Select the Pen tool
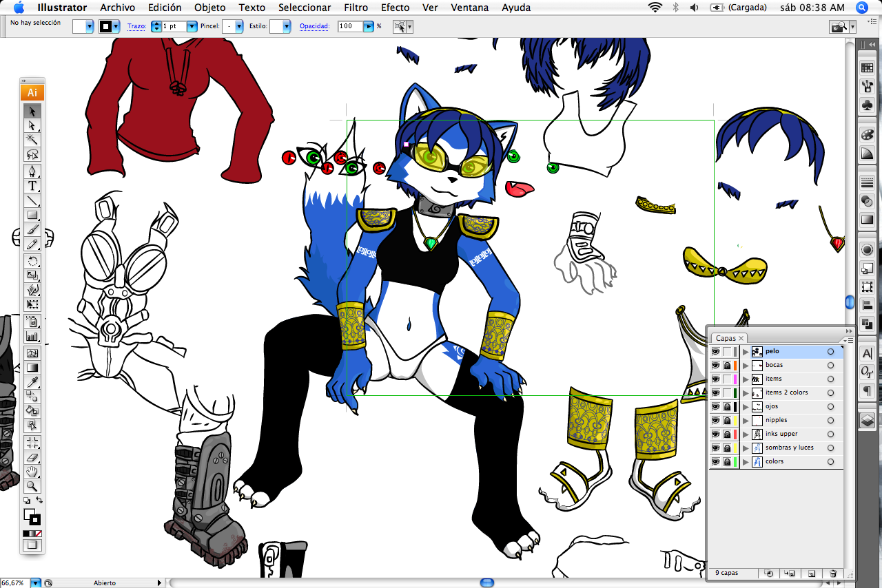This screenshot has height=588, width=882. (x=32, y=171)
